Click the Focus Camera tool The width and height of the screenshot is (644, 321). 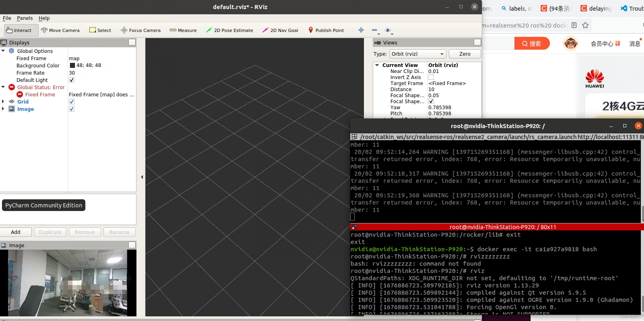tap(140, 30)
